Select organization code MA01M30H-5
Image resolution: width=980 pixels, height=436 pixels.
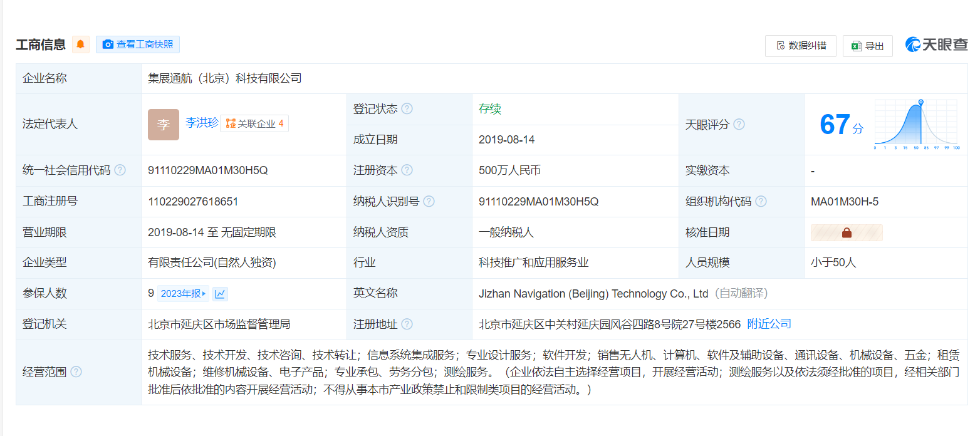pos(845,201)
